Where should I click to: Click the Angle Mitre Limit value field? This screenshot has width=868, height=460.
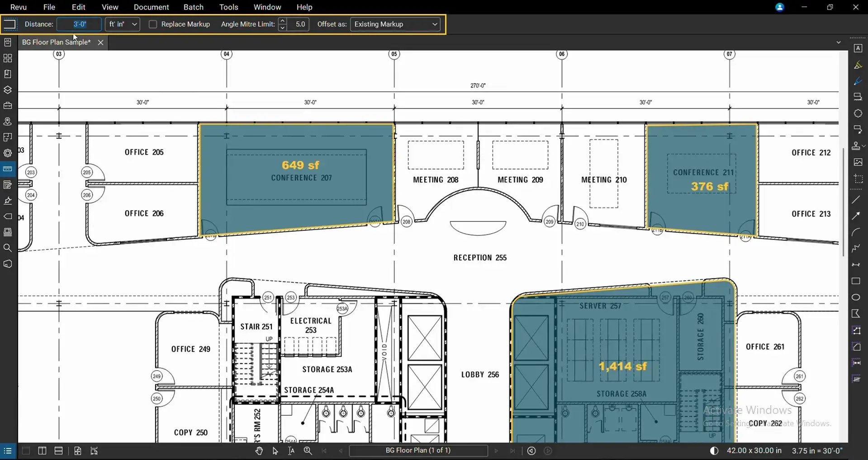coord(299,24)
